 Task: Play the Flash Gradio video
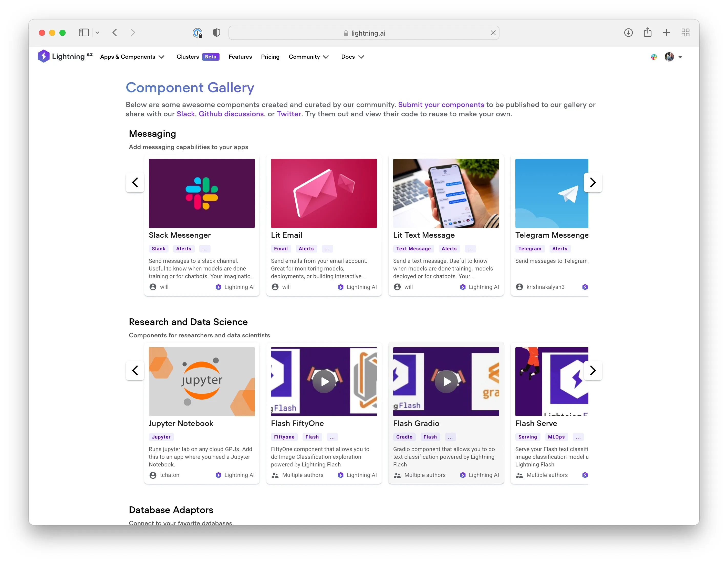pos(446,381)
